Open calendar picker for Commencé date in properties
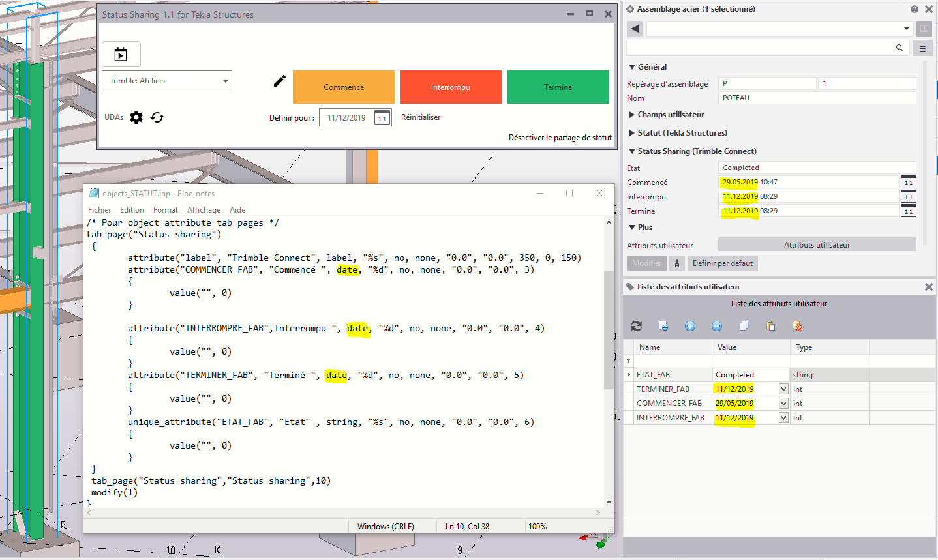Screen dimensions: 938x560 click(908, 183)
